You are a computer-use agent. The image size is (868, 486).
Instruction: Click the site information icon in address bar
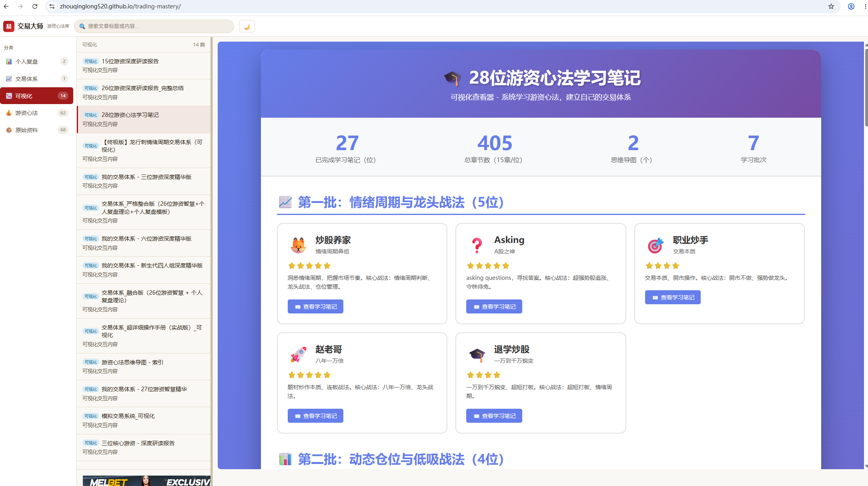click(52, 6)
